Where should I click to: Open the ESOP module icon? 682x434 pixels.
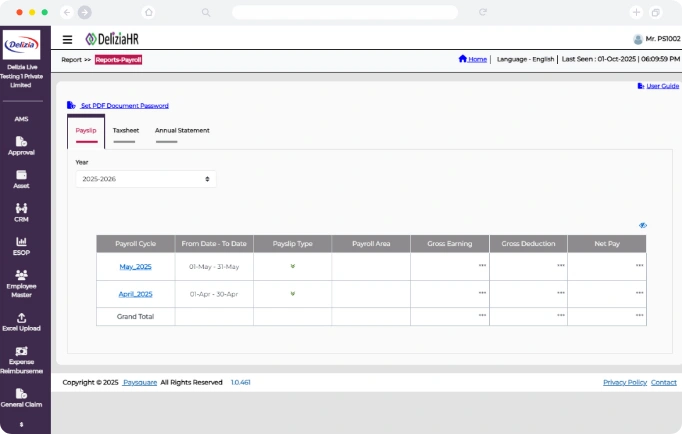21,241
